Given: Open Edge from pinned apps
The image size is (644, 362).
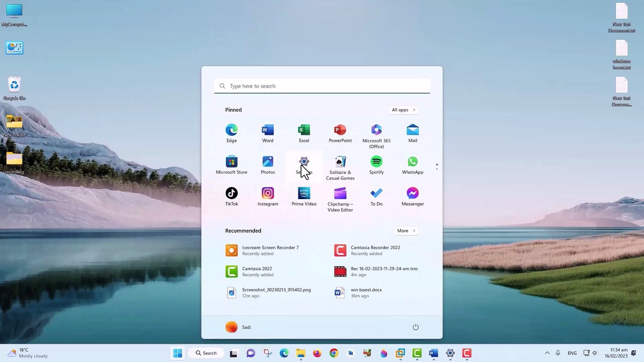Looking at the screenshot, I should pyautogui.click(x=231, y=134).
